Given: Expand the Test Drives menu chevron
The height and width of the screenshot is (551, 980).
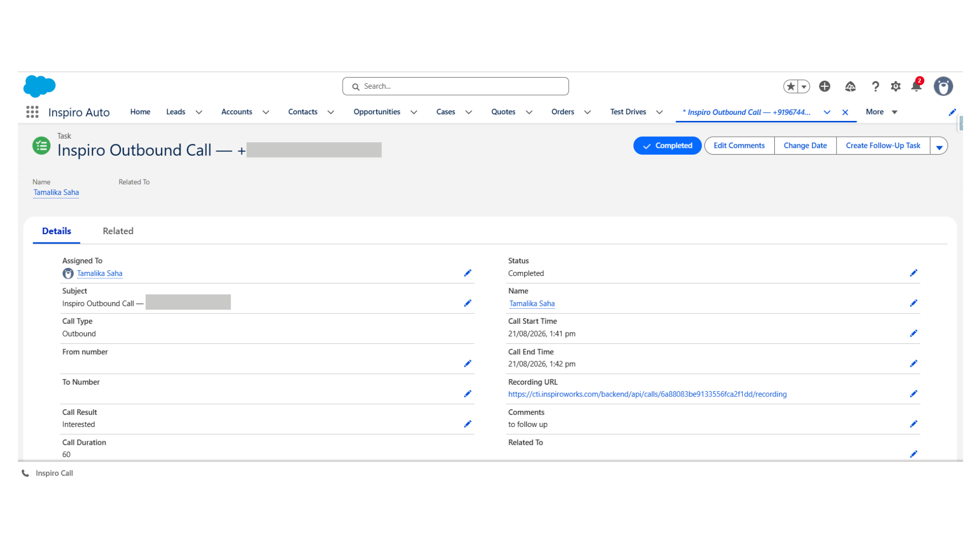Looking at the screenshot, I should (659, 112).
